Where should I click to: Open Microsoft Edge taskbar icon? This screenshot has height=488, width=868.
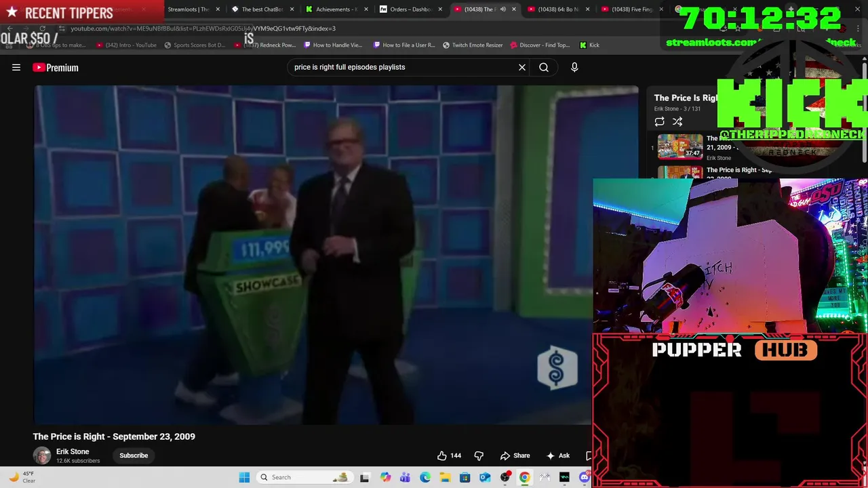point(425,477)
